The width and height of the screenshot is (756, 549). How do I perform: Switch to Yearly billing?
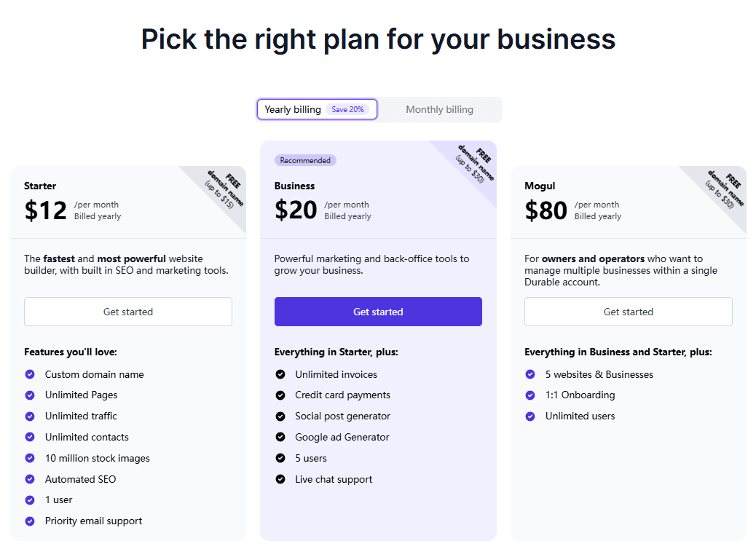tap(293, 109)
